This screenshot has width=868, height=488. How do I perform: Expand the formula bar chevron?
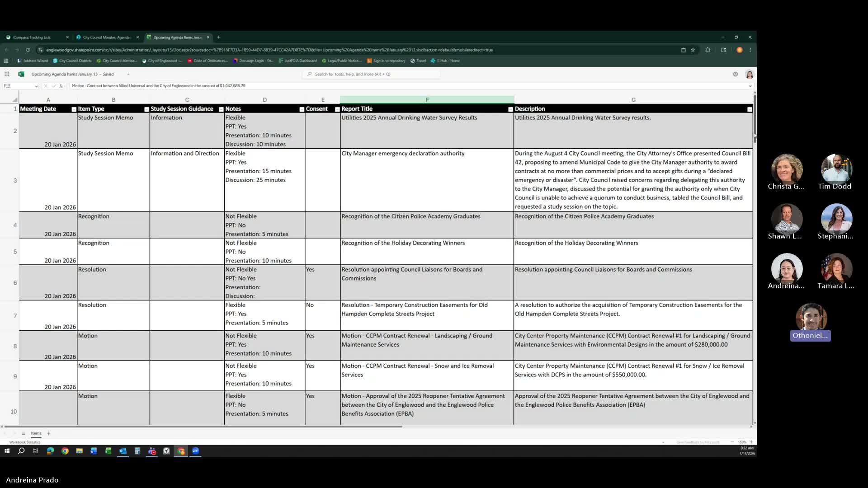pyautogui.click(x=750, y=86)
